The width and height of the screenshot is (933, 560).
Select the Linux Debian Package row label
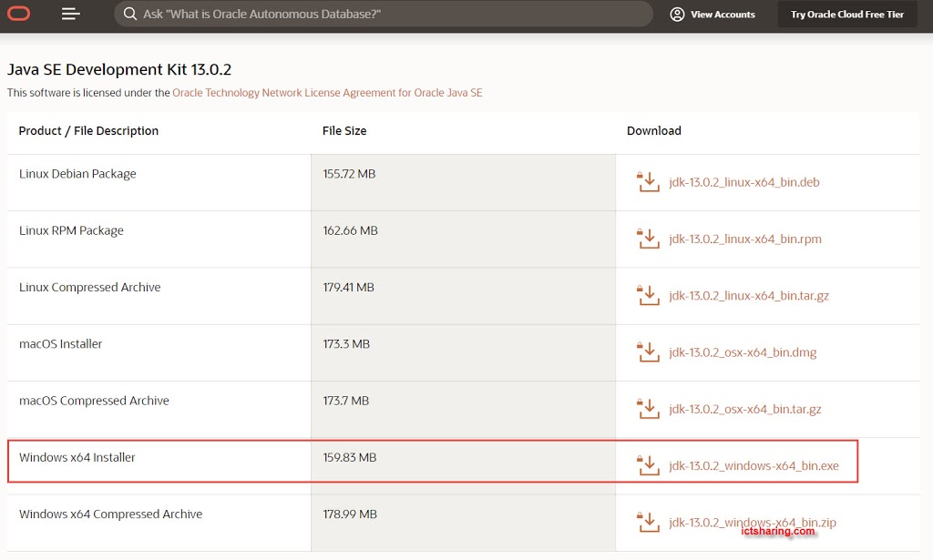click(x=77, y=174)
